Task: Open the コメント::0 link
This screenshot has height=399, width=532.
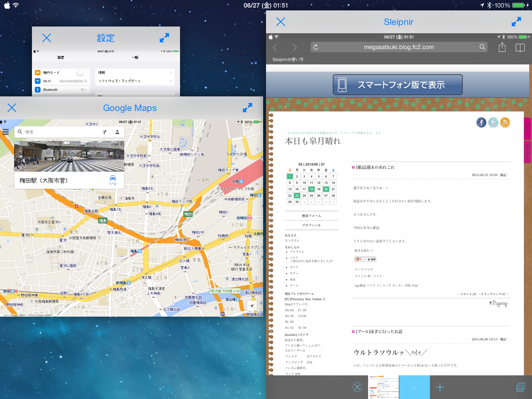Action: (x=468, y=294)
